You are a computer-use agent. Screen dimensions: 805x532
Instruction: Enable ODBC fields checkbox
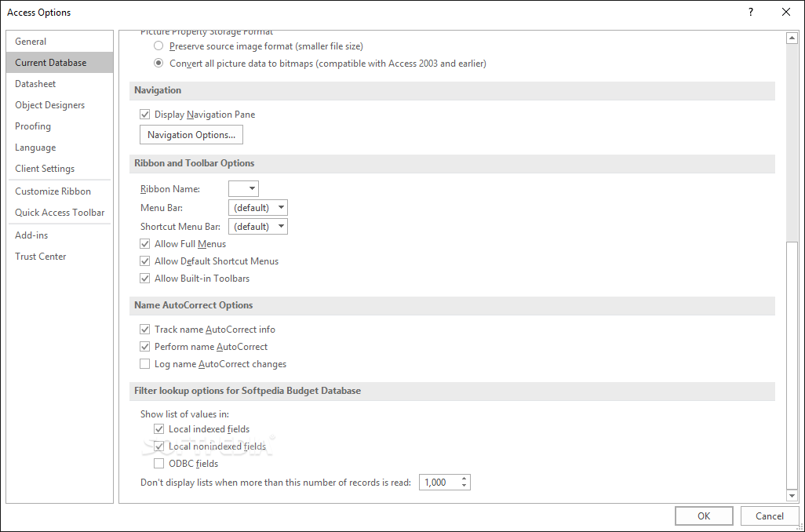point(158,464)
